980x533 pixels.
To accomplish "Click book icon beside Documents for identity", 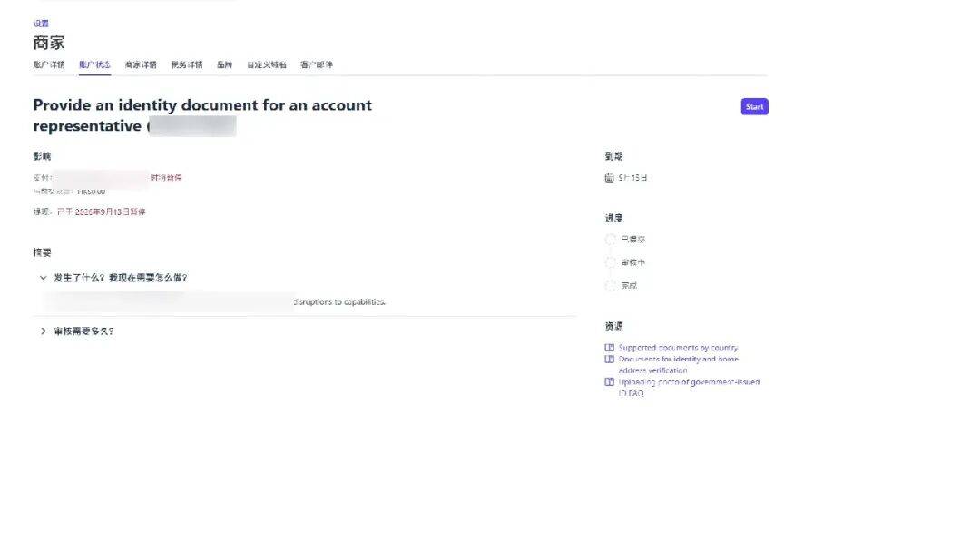I will (610, 359).
